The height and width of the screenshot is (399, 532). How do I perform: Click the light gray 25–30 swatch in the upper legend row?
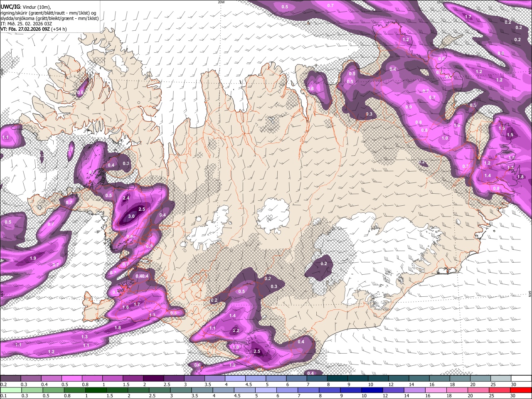click(x=501, y=379)
